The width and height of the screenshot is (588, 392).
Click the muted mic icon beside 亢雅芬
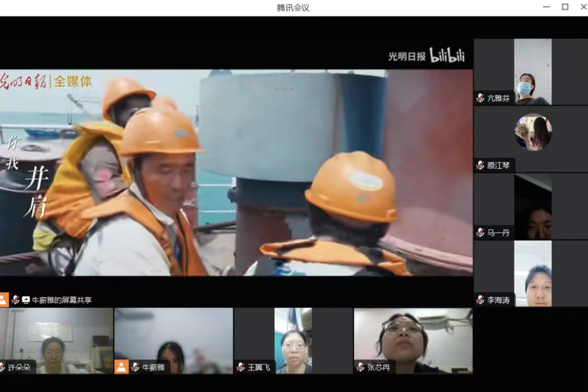pyautogui.click(x=480, y=98)
